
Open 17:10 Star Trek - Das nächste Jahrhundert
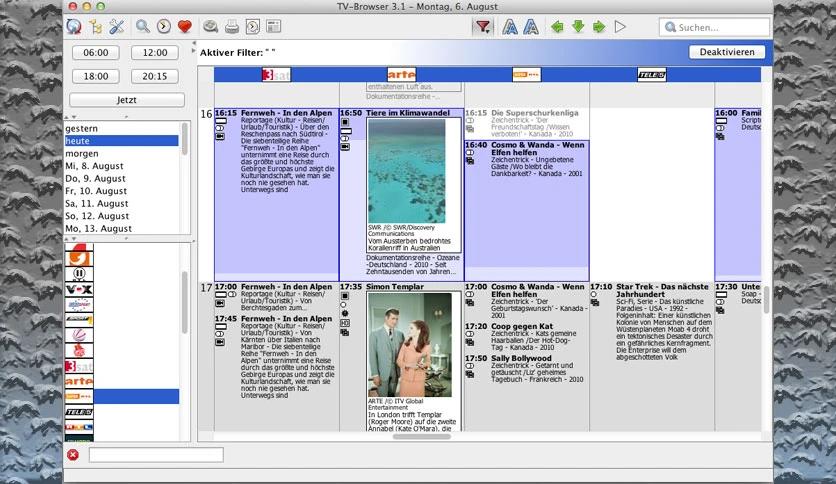tap(652, 323)
